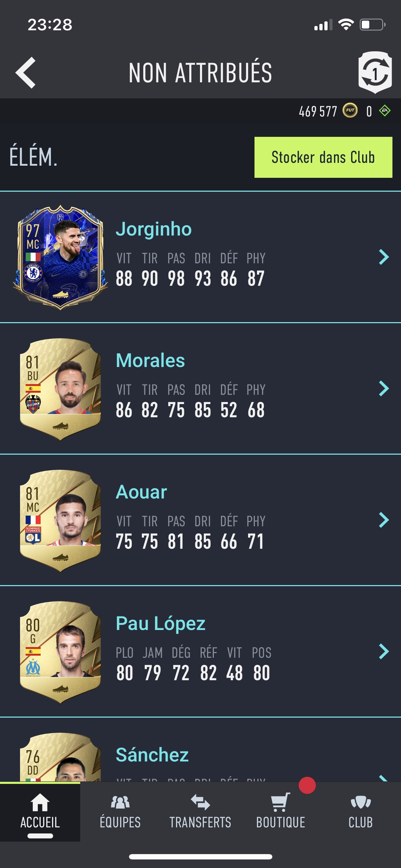Select Aouar 81 gold card thumbnail
This screenshot has width=401, height=868.
[x=60, y=521]
